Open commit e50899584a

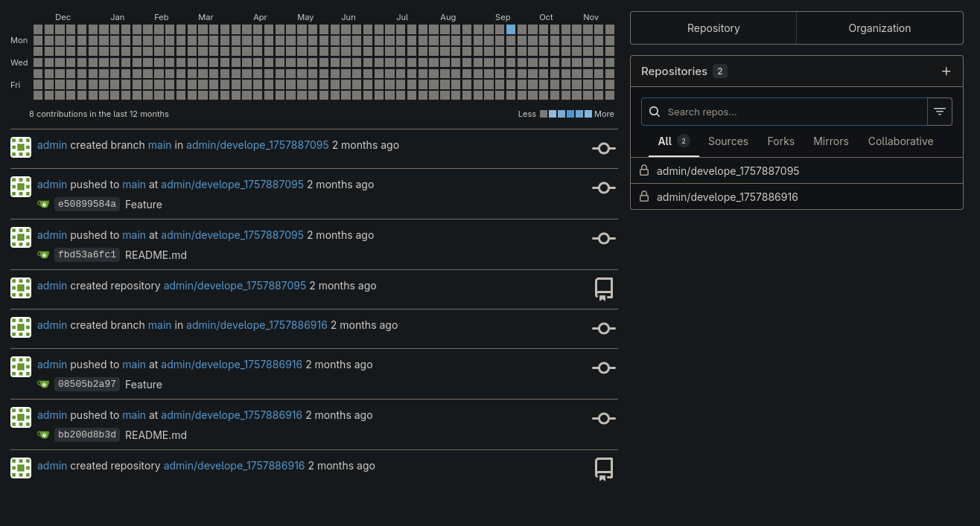pos(86,205)
